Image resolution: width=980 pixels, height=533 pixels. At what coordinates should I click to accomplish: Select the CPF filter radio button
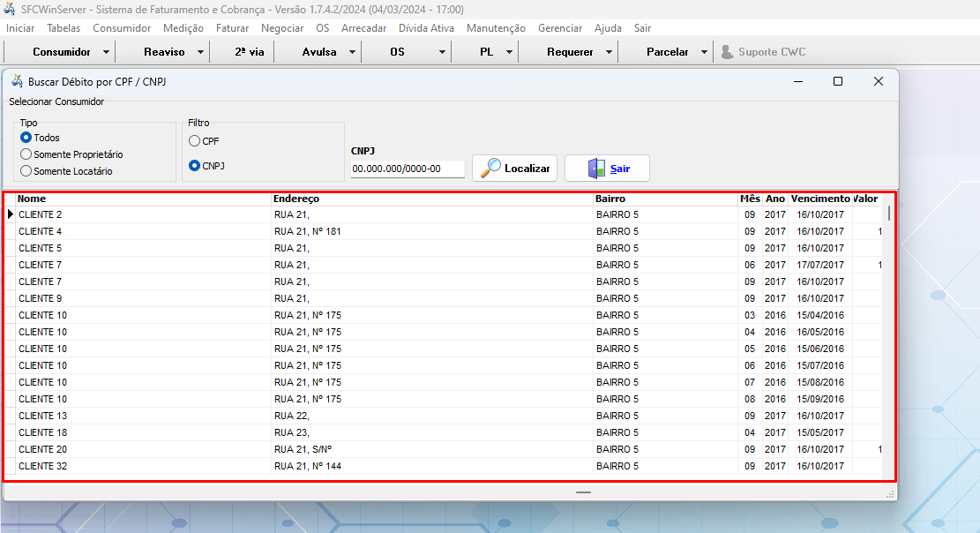(194, 141)
